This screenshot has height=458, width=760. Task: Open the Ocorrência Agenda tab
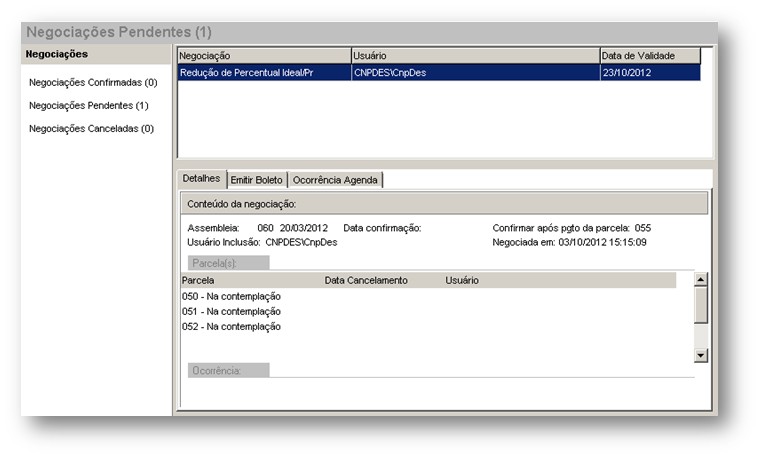(x=335, y=180)
